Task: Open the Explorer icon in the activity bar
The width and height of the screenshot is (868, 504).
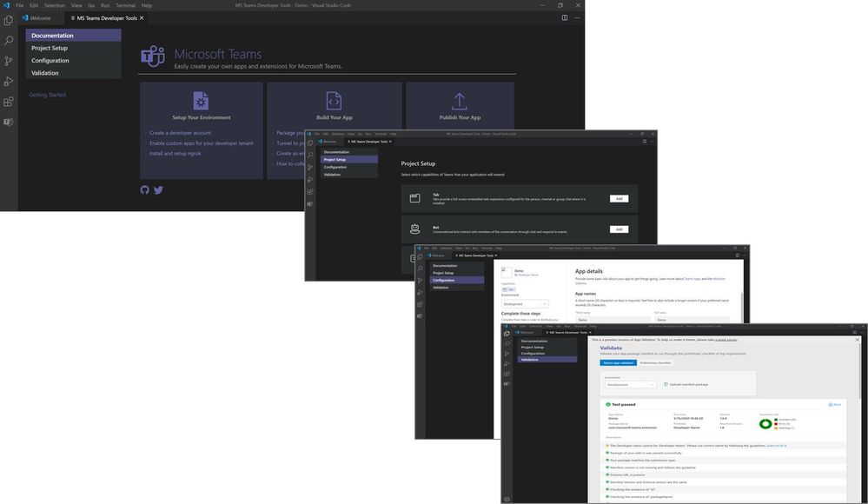Action: tap(9, 21)
